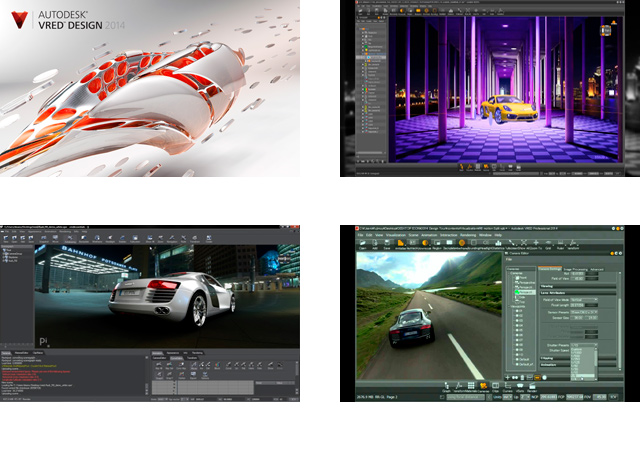Switch to Advanced tab in Camera Editor
This screenshot has height=450, width=640.
597,270
